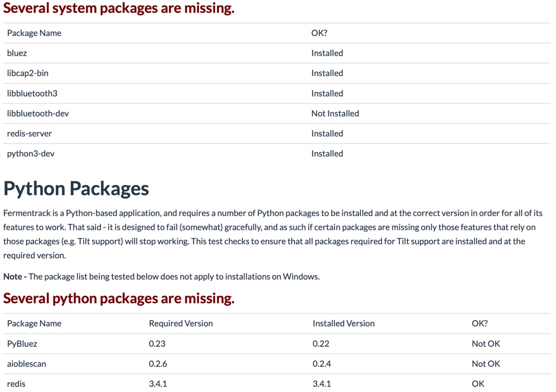Click 'Not Installed' status for libbluetooth-dev
Image resolution: width=556 pixels, height=392 pixels.
click(335, 114)
